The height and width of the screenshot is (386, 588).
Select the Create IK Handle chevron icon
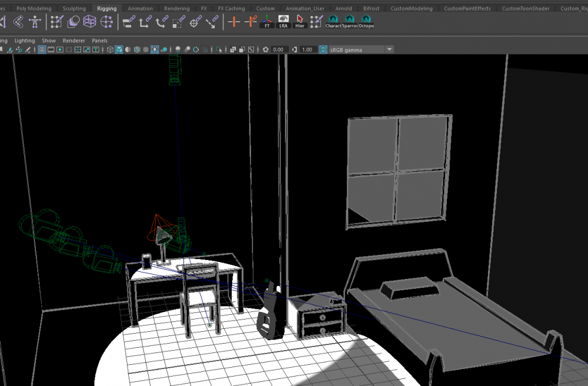tap(18, 22)
